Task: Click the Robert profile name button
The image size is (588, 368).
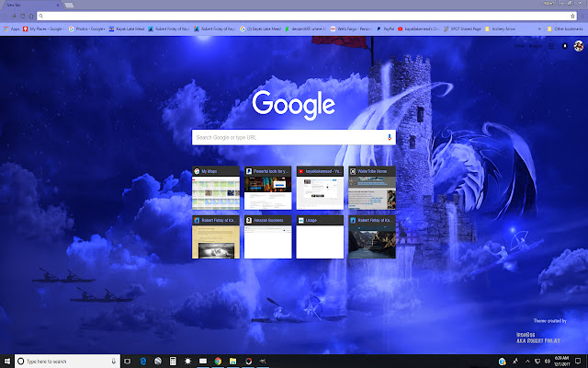Action: tap(548, 3)
